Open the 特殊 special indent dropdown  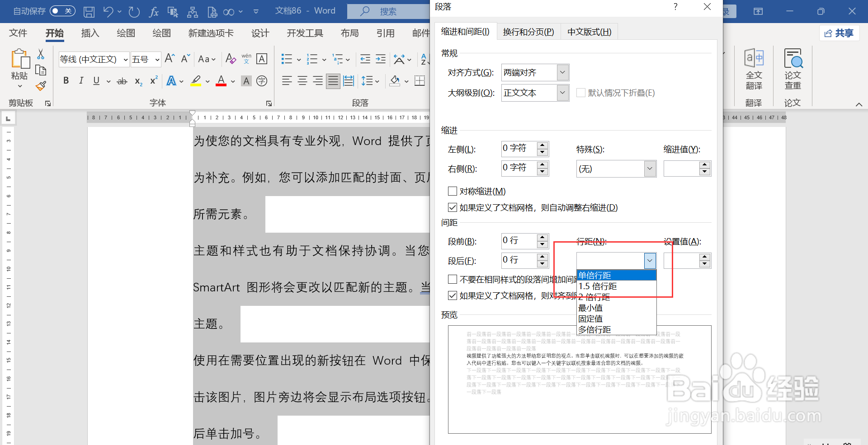(x=650, y=169)
